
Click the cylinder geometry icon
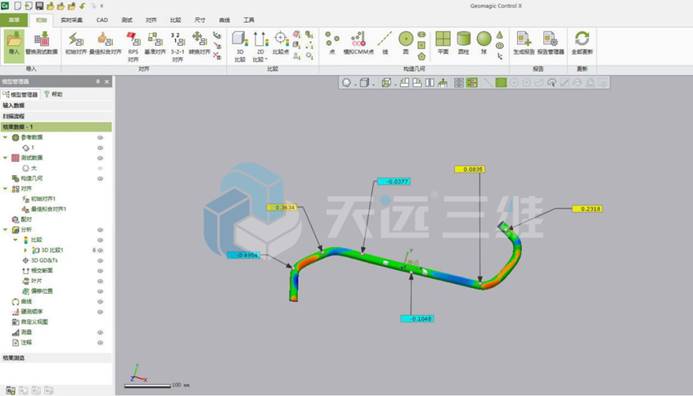[463, 42]
